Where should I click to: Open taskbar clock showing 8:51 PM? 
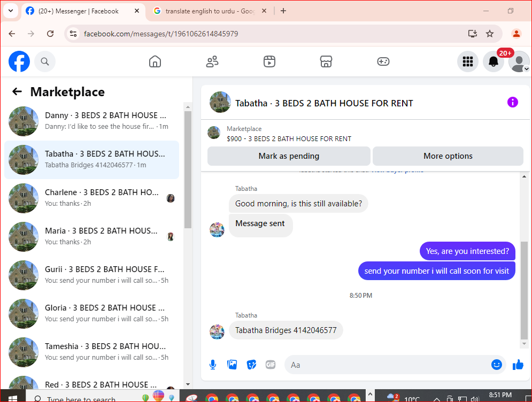coord(500,395)
